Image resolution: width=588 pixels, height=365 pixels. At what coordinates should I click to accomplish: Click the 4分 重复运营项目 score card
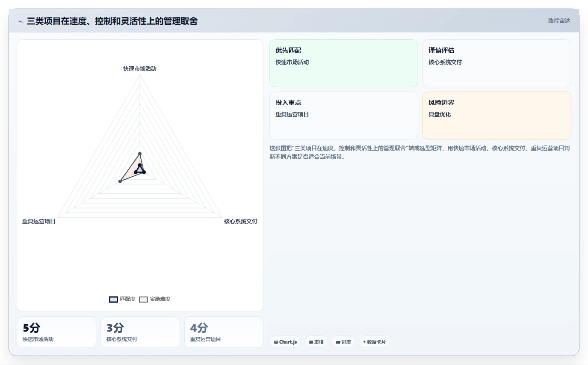(x=224, y=332)
